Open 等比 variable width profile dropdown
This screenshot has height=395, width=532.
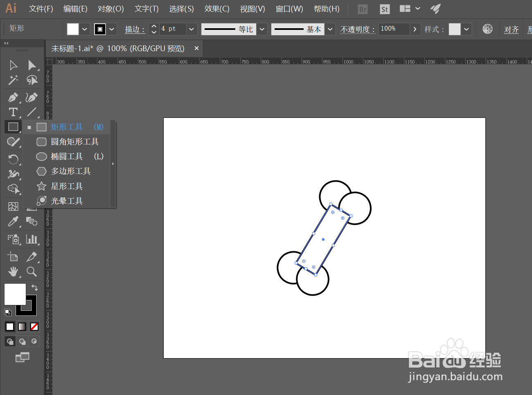262,29
